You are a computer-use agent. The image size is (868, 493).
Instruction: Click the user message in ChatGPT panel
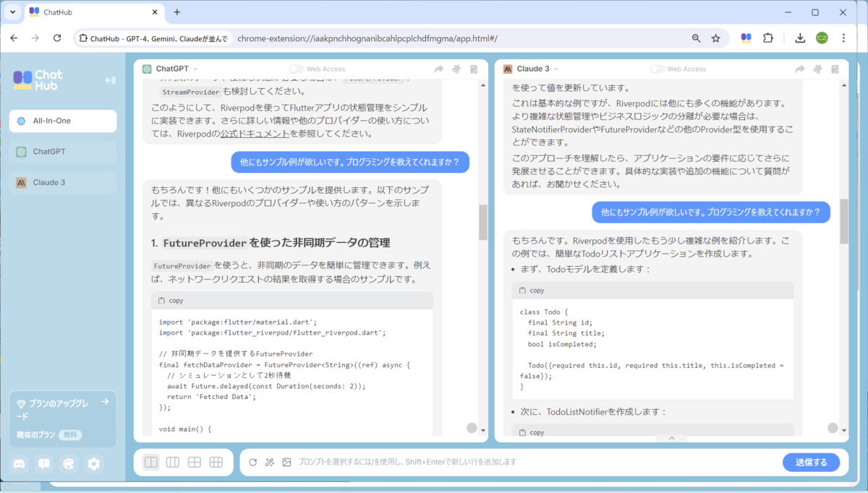click(x=350, y=162)
